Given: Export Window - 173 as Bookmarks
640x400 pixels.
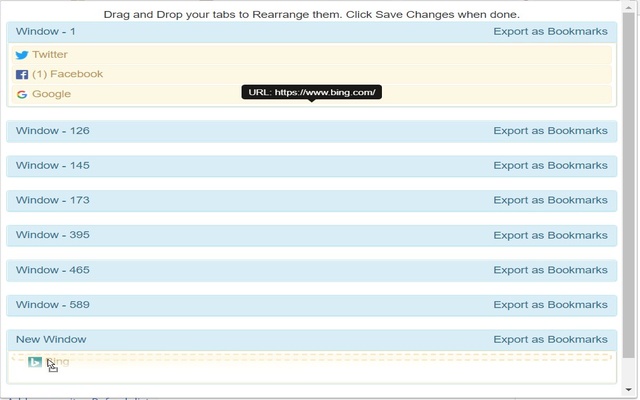Looking at the screenshot, I should [x=550, y=200].
